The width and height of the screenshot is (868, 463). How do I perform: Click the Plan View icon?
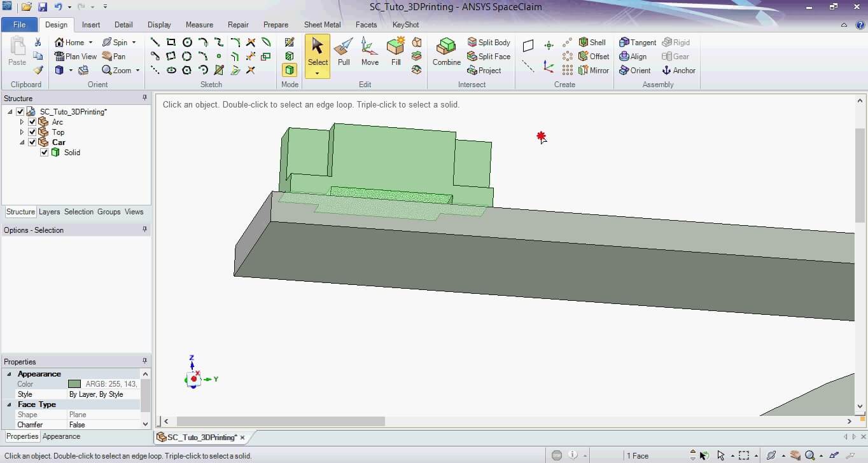click(x=76, y=57)
